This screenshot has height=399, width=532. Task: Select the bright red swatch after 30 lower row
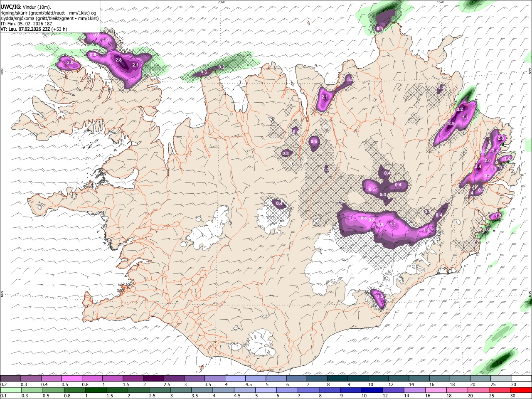pos(520,390)
